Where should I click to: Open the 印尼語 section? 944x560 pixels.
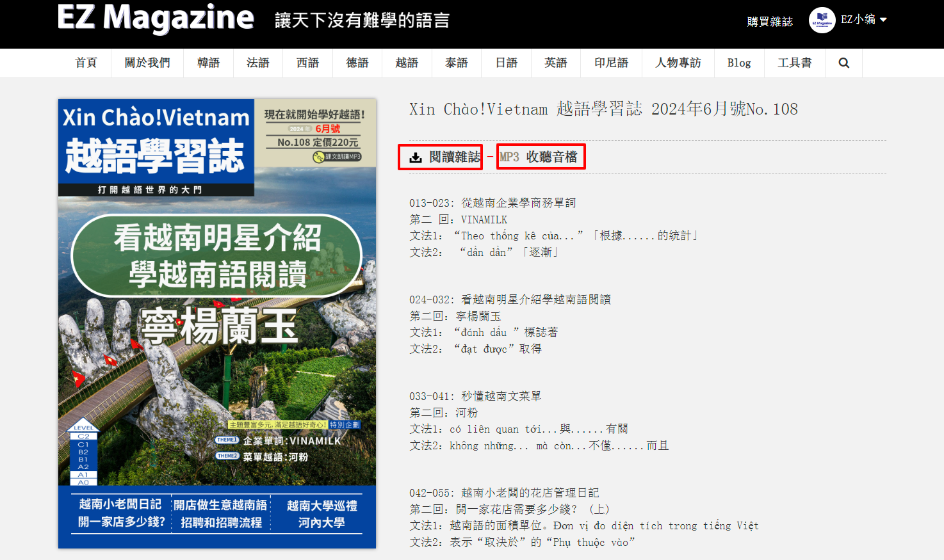point(611,63)
